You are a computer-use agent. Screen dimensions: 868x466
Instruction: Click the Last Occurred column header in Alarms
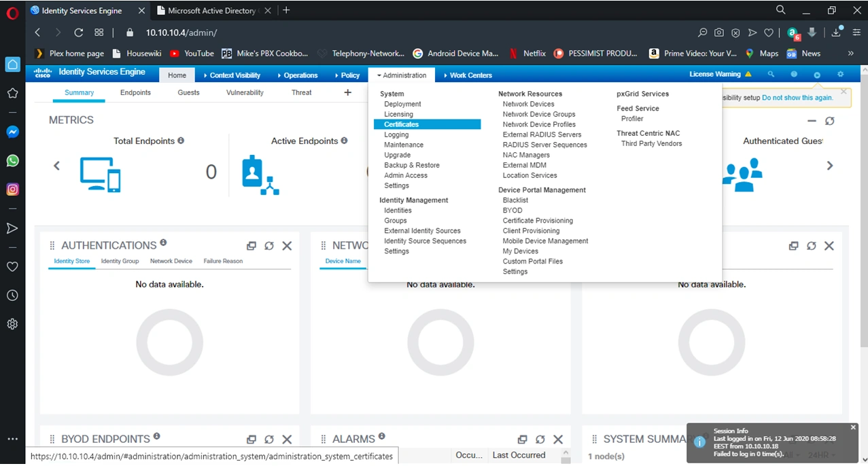click(519, 455)
